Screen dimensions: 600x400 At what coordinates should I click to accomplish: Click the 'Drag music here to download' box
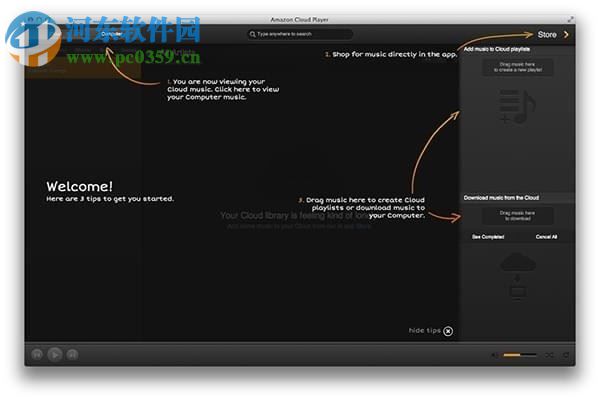point(517,216)
